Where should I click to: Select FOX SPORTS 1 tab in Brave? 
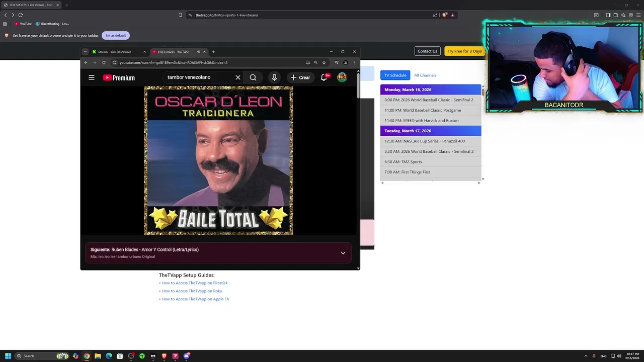[31, 5]
